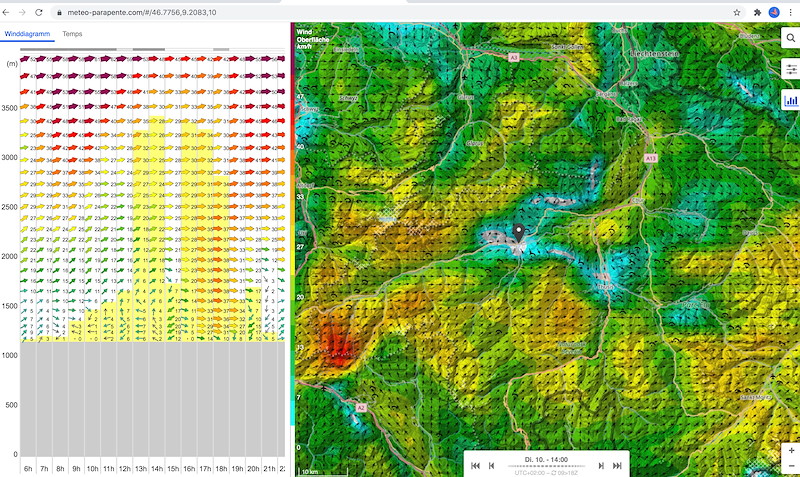Reload the page in the browser

[38, 12]
